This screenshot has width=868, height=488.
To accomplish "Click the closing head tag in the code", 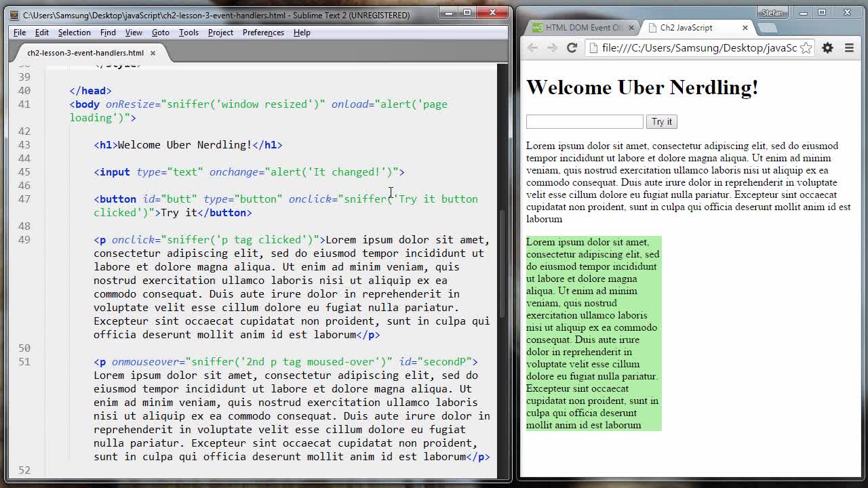I will 90,91.
